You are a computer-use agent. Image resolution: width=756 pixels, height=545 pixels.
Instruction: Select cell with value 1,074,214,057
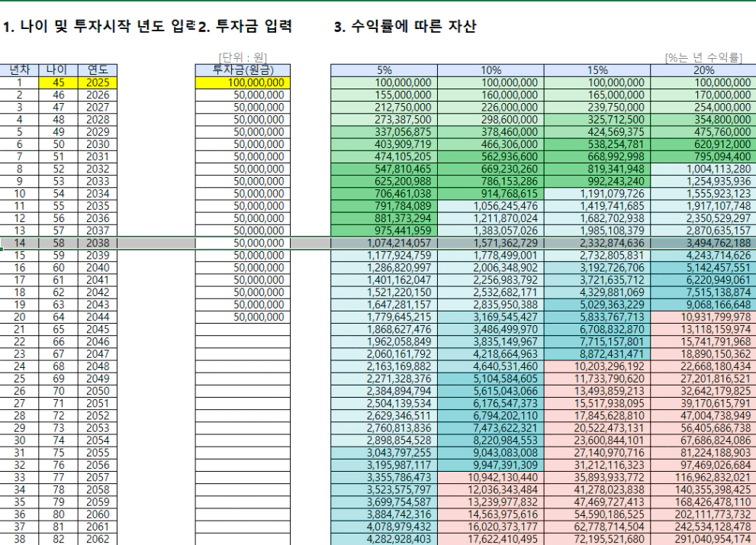pos(384,243)
